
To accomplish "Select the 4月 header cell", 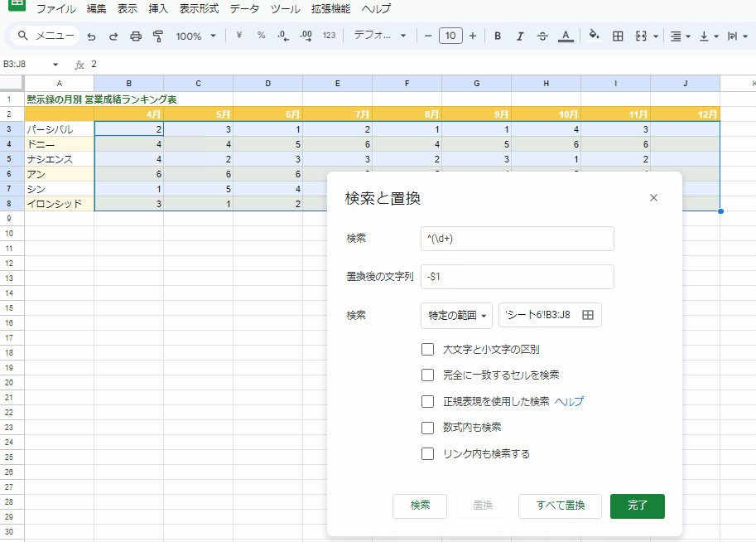I will 128,114.
